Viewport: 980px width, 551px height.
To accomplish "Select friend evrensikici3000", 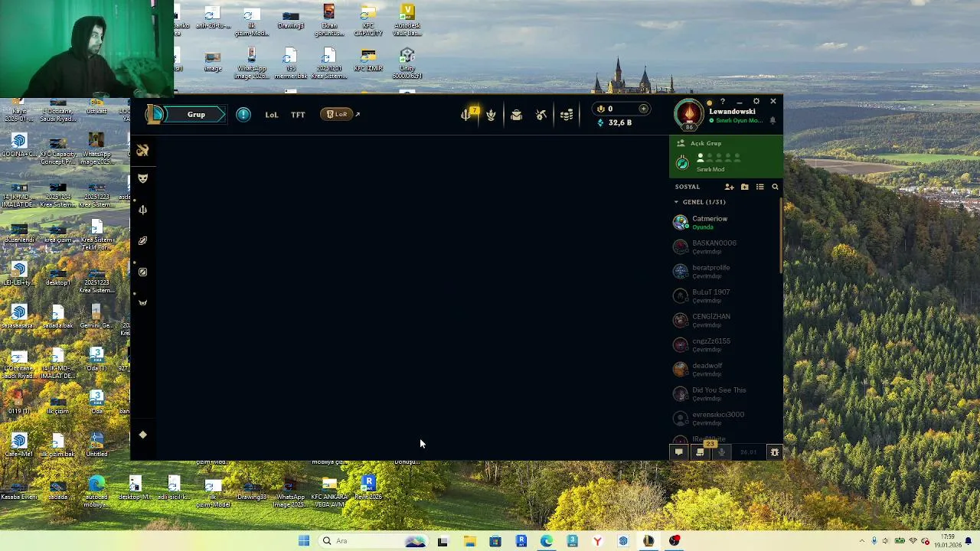I will coord(724,419).
